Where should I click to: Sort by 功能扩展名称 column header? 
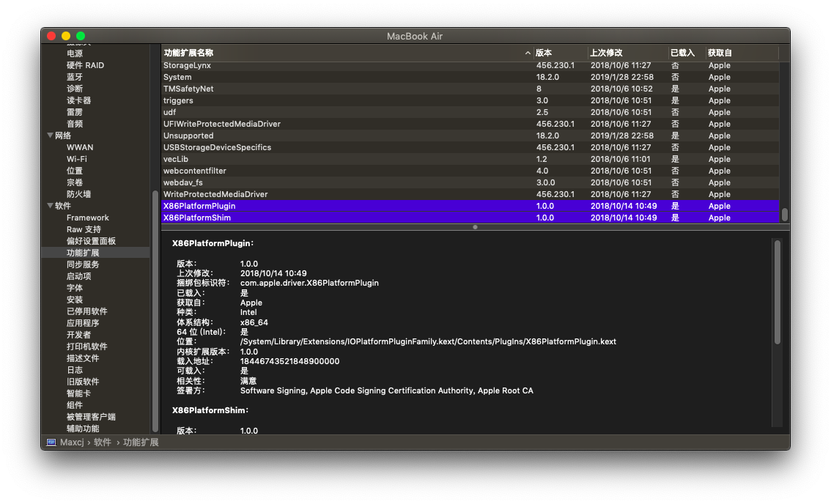coord(347,53)
